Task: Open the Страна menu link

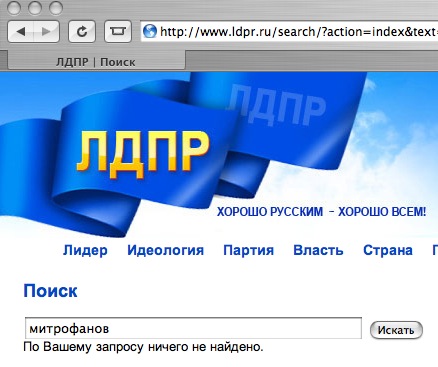Action: coord(388,250)
